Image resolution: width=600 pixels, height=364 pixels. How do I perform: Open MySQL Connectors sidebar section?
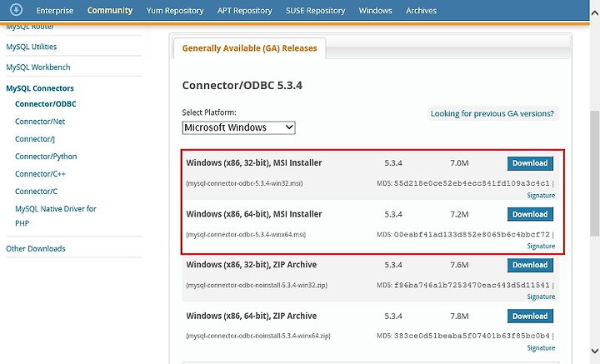click(x=40, y=88)
